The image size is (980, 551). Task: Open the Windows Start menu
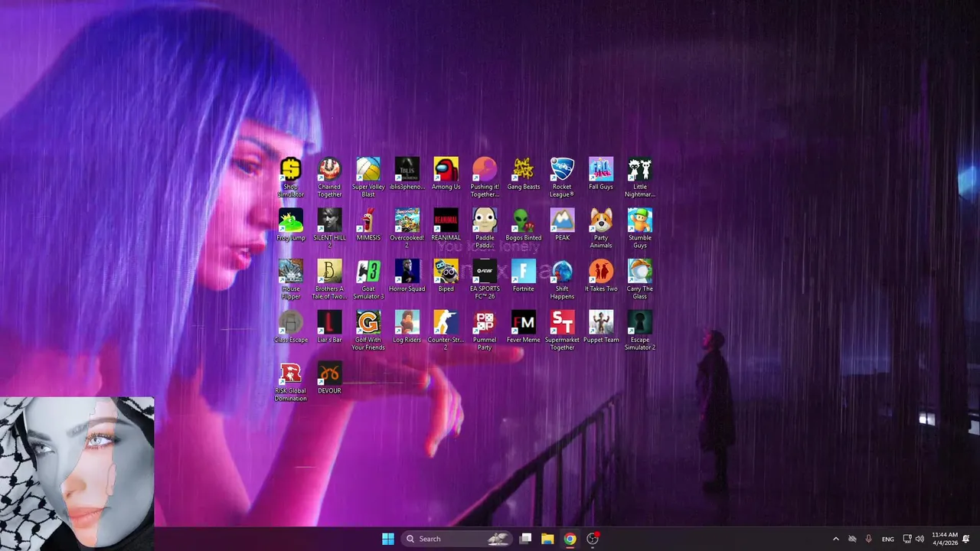(x=388, y=539)
